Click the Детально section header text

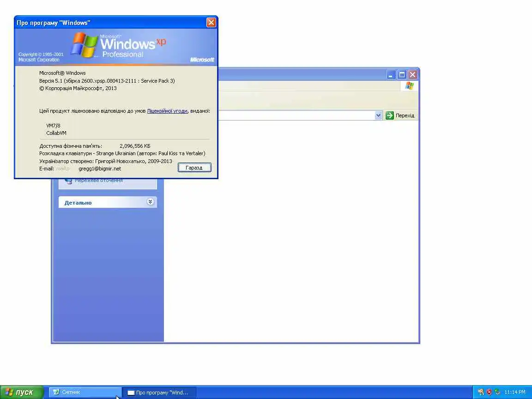coord(78,203)
